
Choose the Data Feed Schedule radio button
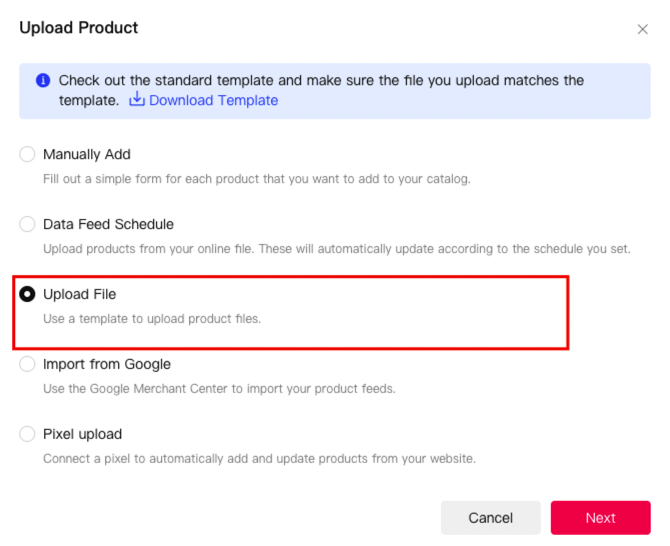27,224
